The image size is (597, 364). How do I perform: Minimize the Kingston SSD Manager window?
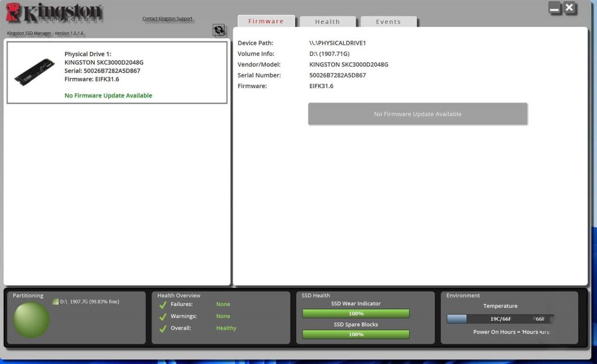tap(554, 8)
